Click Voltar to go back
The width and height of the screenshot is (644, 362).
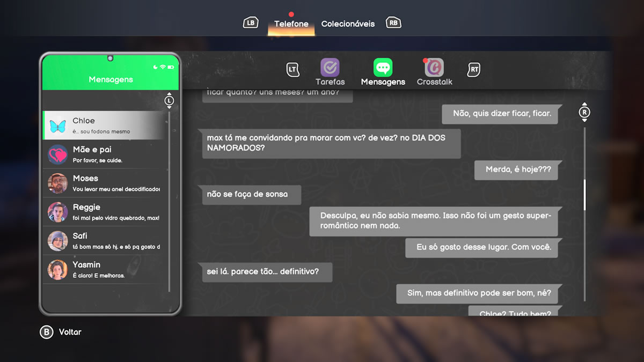[x=70, y=332]
